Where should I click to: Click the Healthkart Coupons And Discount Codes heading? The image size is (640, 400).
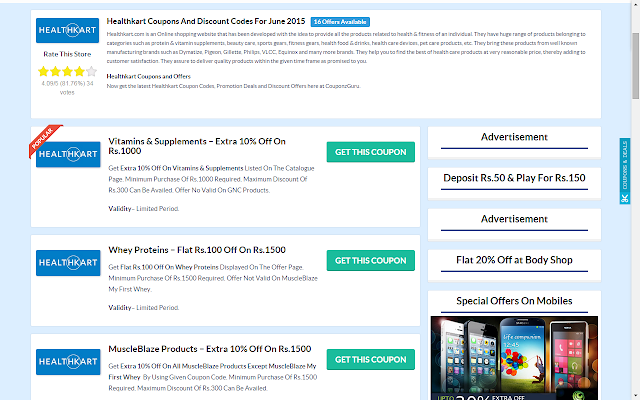pyautogui.click(x=206, y=21)
